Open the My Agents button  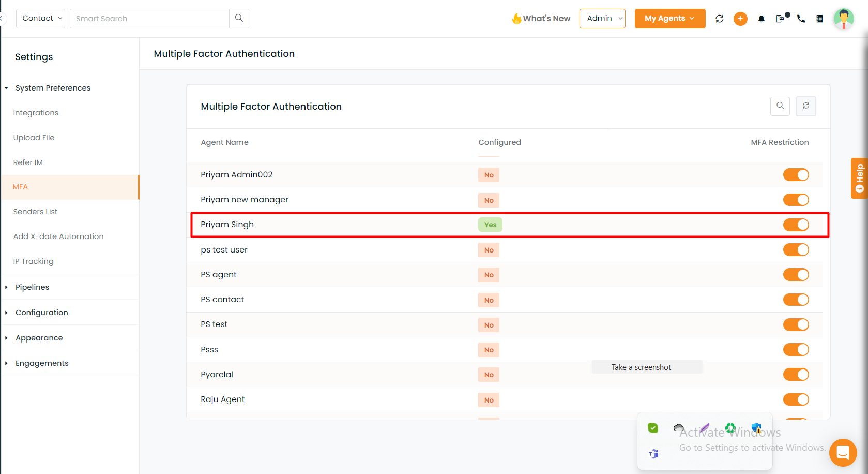coord(670,18)
